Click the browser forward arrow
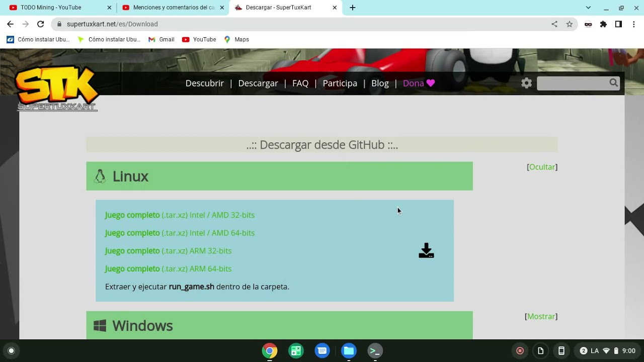This screenshot has width=644, height=362. tap(25, 24)
